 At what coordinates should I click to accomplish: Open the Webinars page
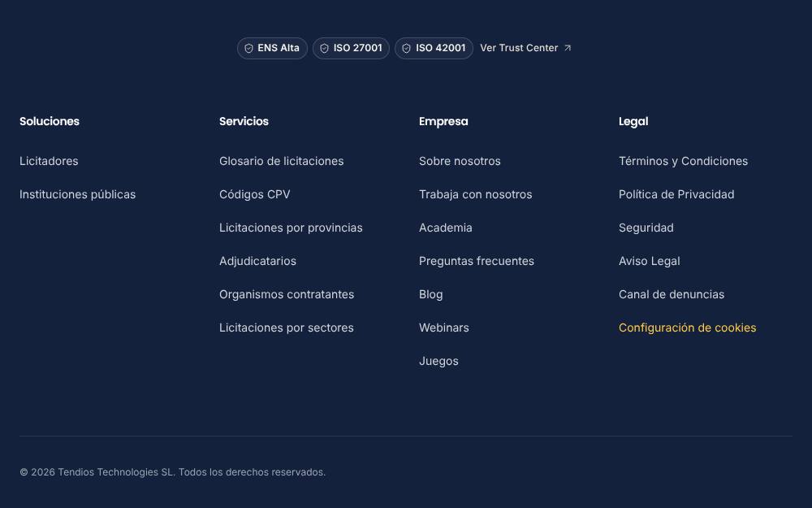[x=444, y=328]
